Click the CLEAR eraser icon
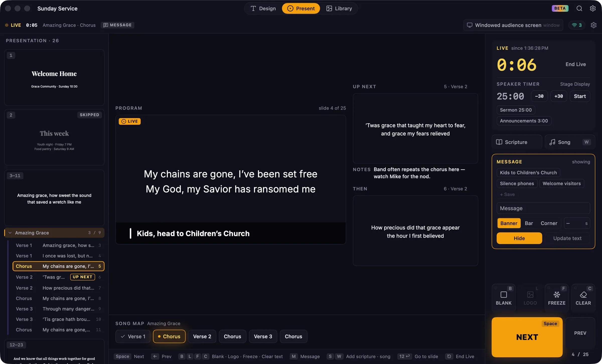 (x=583, y=295)
